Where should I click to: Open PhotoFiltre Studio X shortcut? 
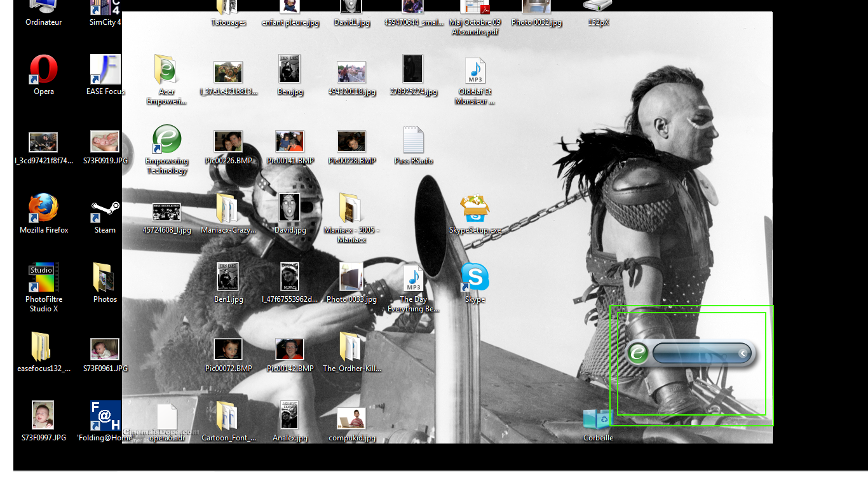click(x=44, y=278)
